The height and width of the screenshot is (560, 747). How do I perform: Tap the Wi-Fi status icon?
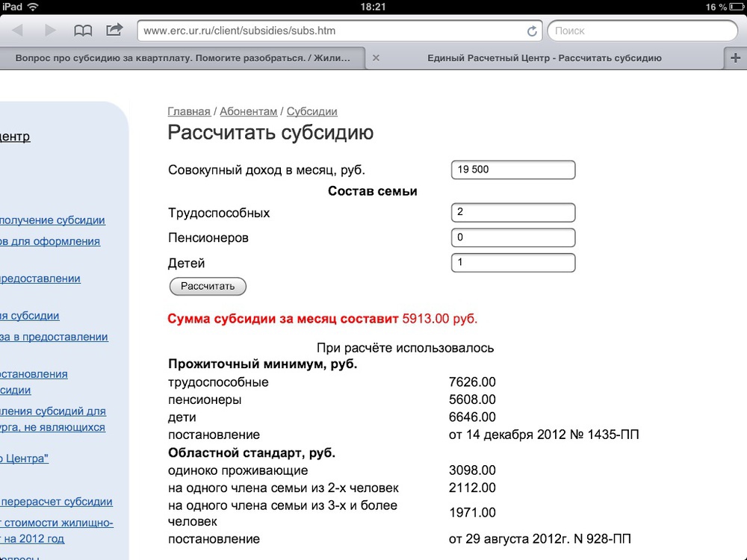click(33, 7)
